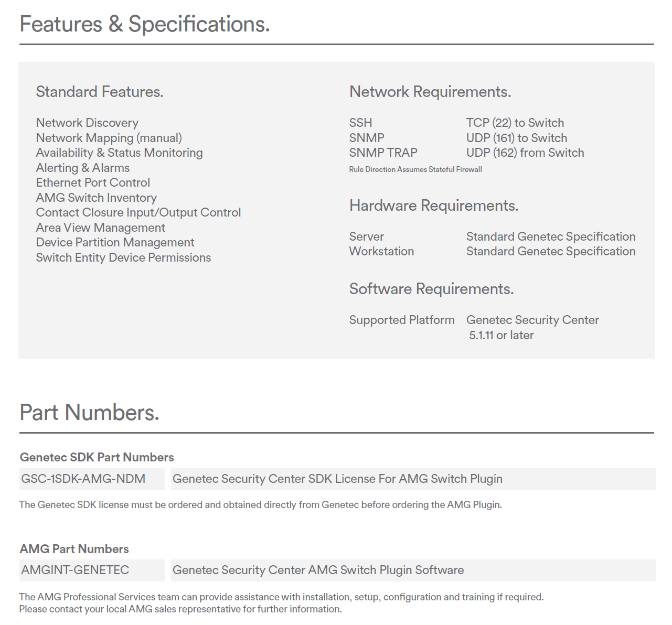The image size is (672, 625).
Task: Click "Switch Entity Device Permissions" text
Action: point(123,257)
